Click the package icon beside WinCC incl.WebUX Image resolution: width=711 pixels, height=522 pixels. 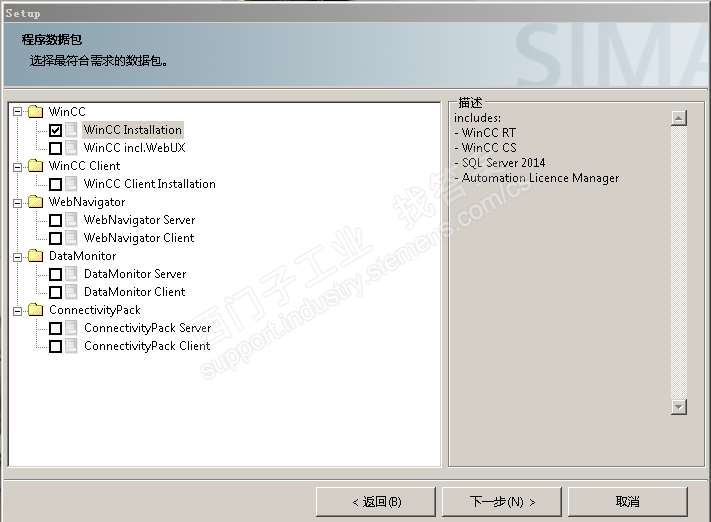pos(71,148)
